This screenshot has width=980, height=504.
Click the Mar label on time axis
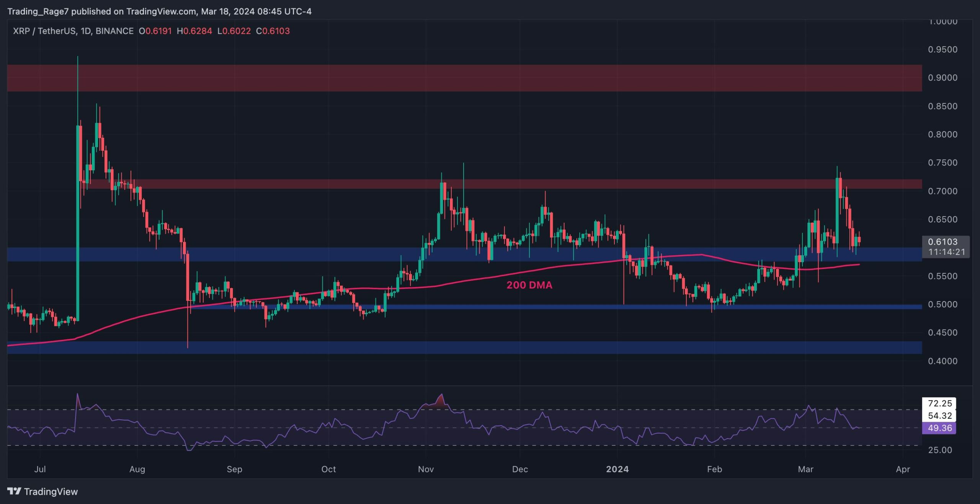coord(805,469)
